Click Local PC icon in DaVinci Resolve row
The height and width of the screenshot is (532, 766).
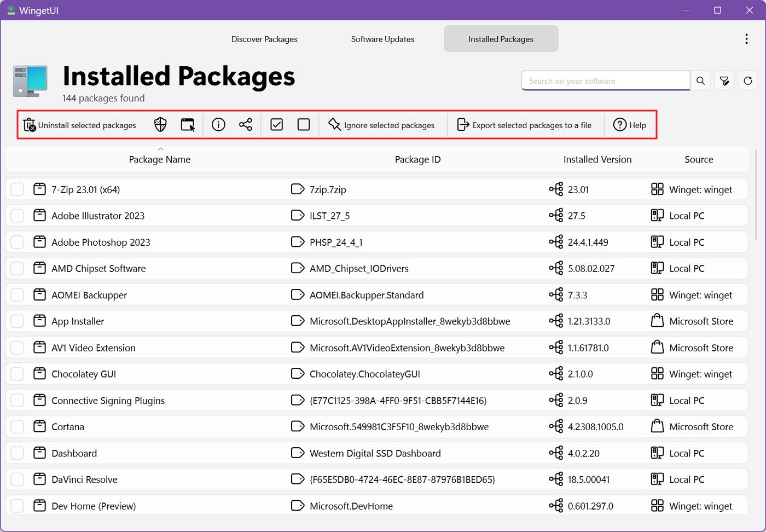(657, 479)
